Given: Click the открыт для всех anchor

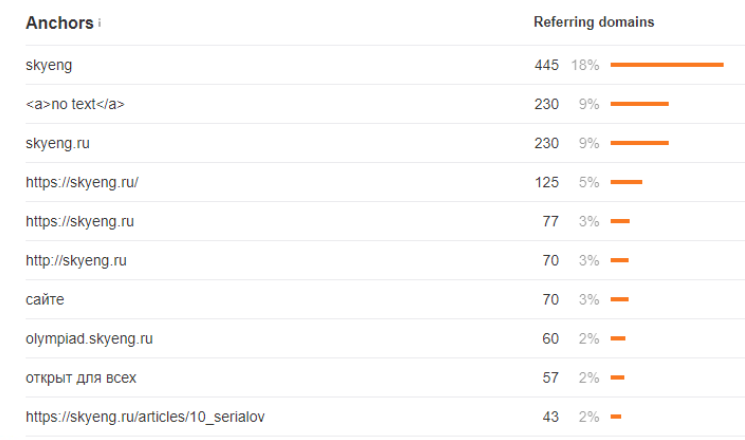Looking at the screenshot, I should point(81,377).
